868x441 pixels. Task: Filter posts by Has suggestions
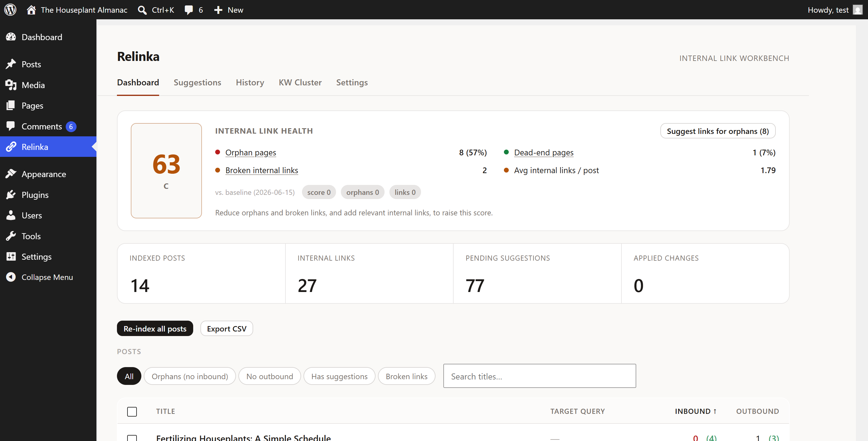[339, 376]
